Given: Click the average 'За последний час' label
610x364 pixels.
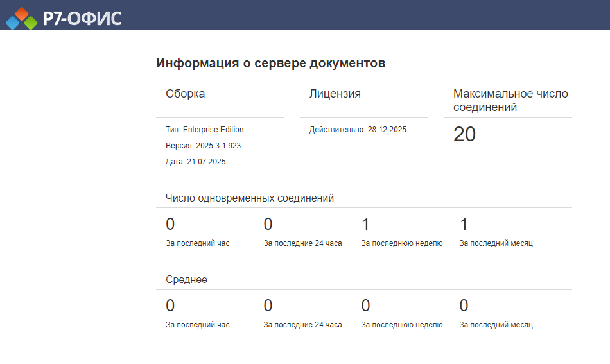Looking at the screenshot, I should click(197, 325).
